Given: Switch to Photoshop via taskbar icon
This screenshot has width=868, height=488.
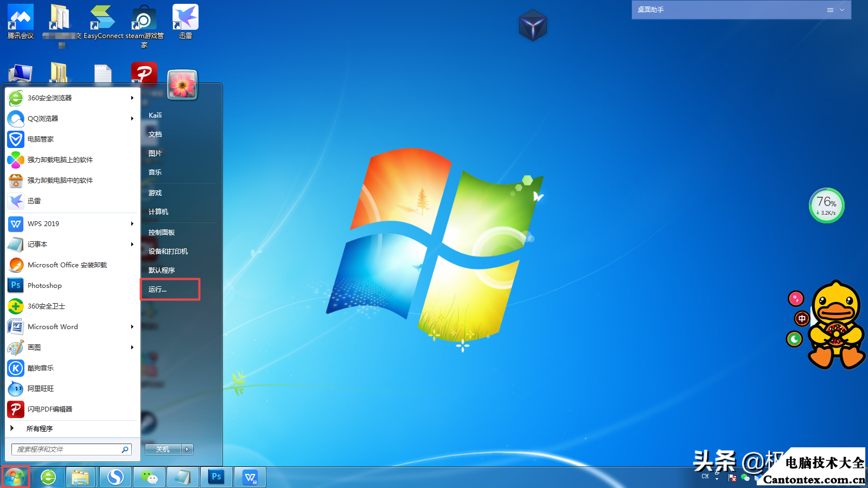Looking at the screenshot, I should tap(216, 477).
